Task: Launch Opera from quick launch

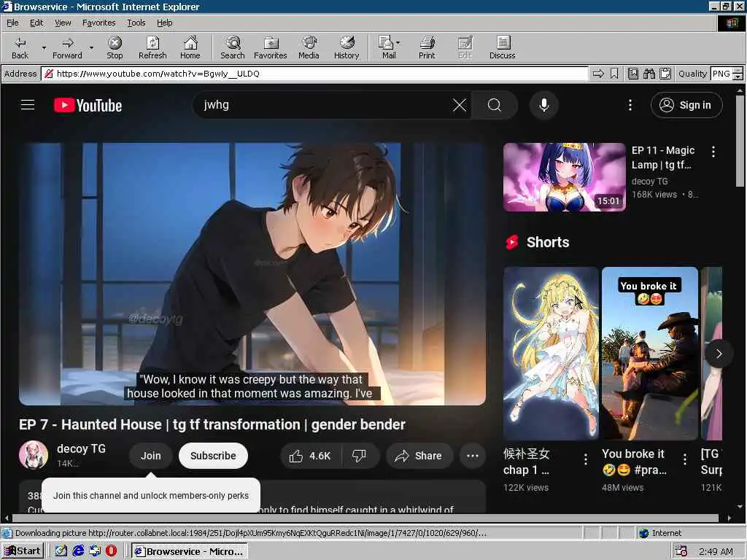Action: click(111, 551)
